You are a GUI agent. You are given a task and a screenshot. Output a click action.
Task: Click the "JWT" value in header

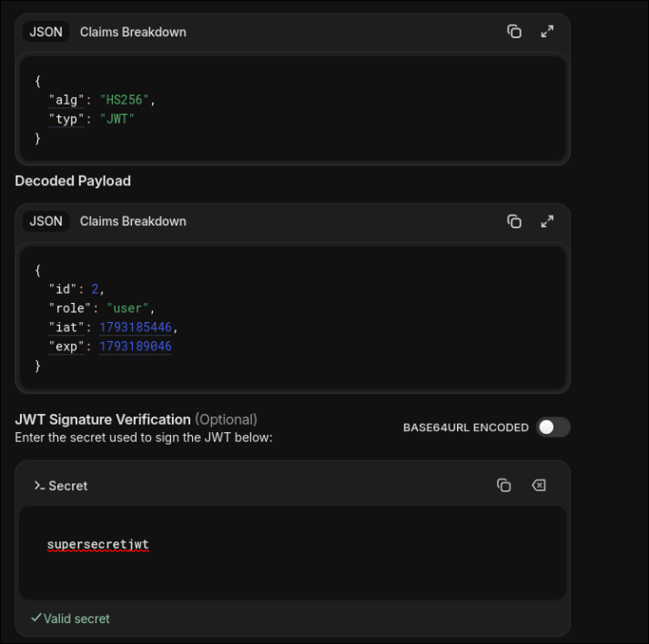117,119
